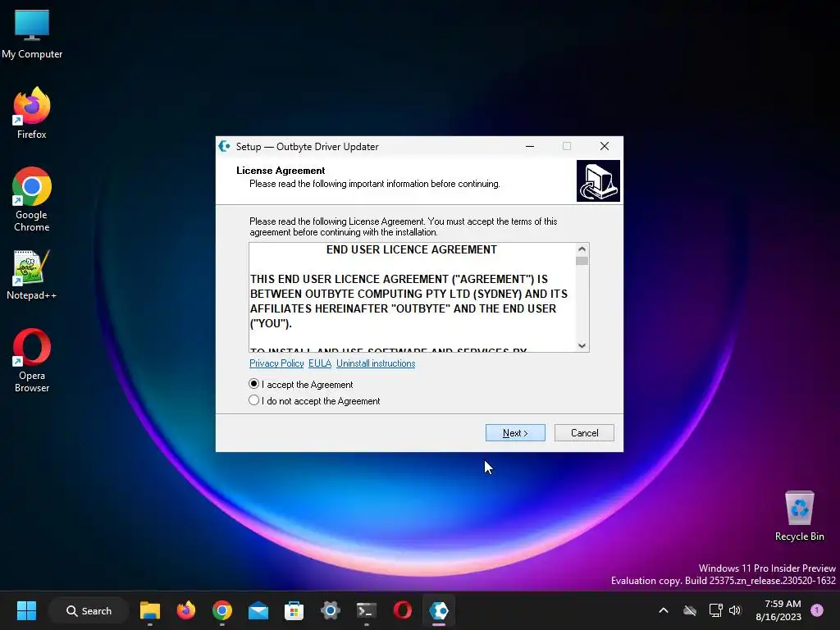840x630 pixels.
Task: Click the Next button
Action: pyautogui.click(x=515, y=433)
